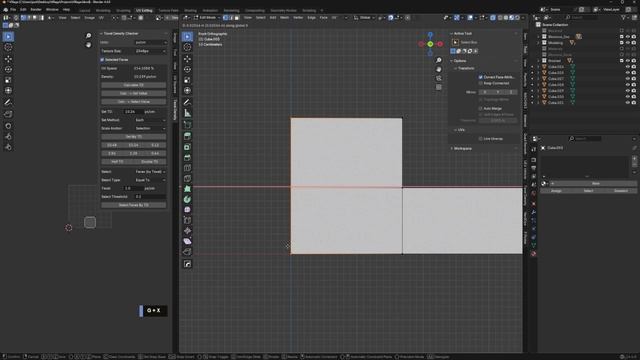This screenshot has height=360, width=640.
Task: Click the zoom magnifier icon in the UV editor
Action: (88, 36)
